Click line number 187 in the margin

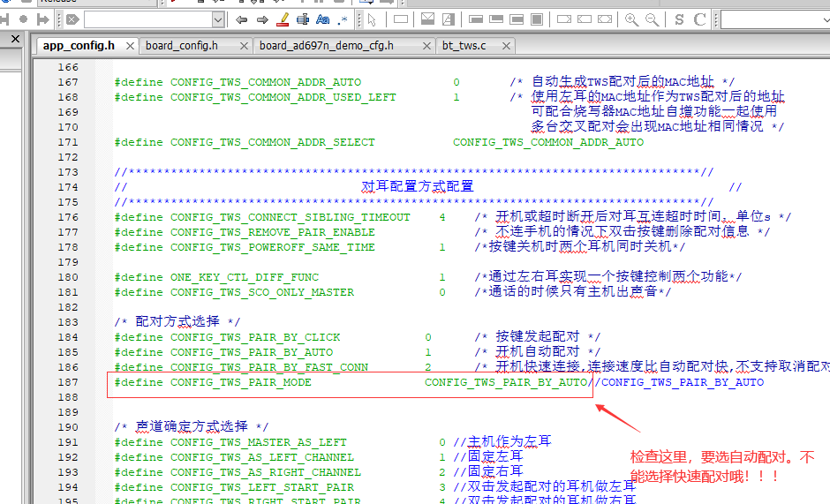tap(68, 382)
